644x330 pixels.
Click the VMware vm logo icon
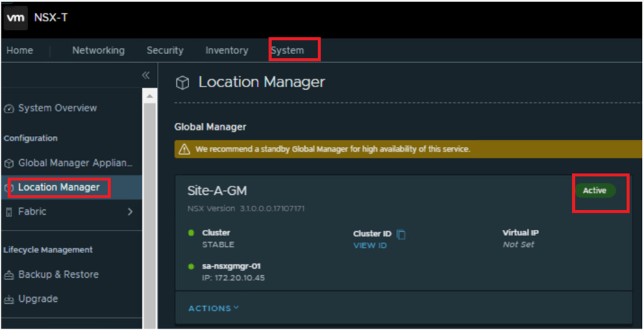(x=15, y=18)
